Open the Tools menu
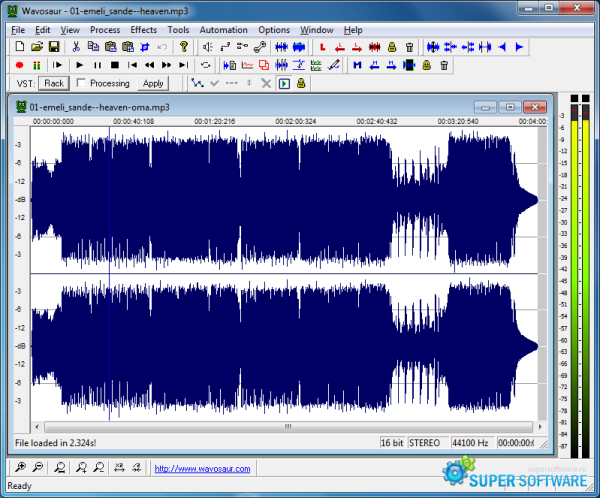Viewport: 600px width, 498px height. 178,30
